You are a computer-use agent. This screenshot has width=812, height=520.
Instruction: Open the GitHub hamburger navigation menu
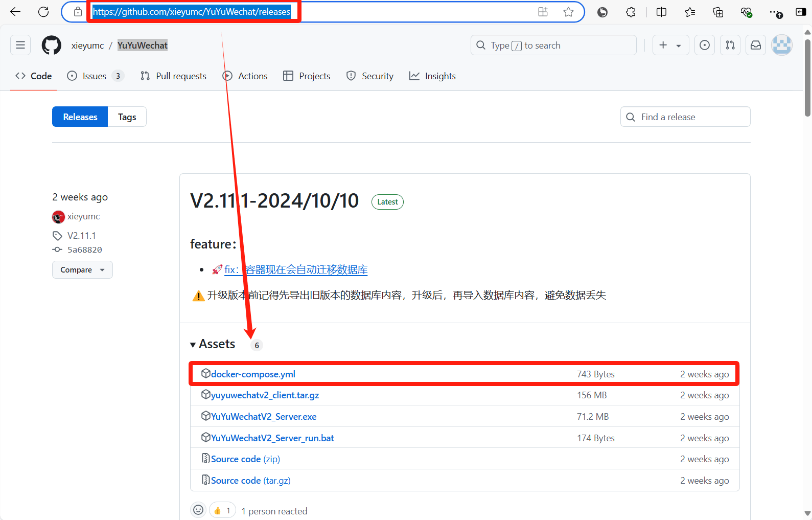[x=20, y=45]
